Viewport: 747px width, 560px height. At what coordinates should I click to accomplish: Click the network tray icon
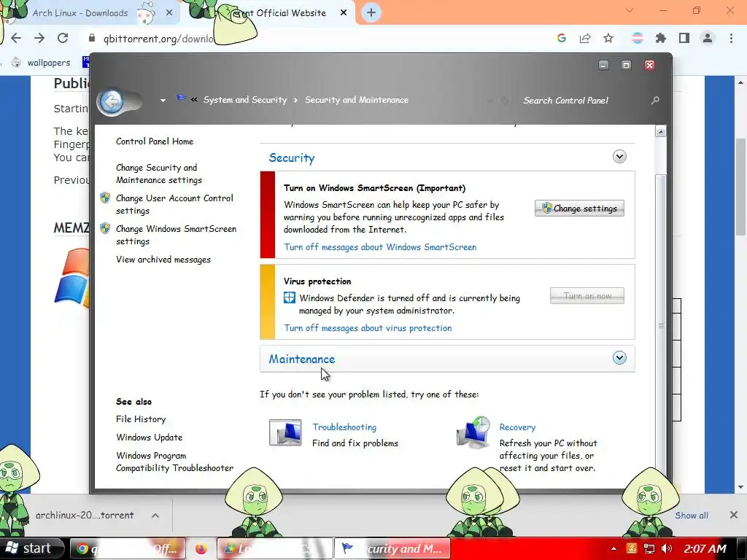point(649,548)
